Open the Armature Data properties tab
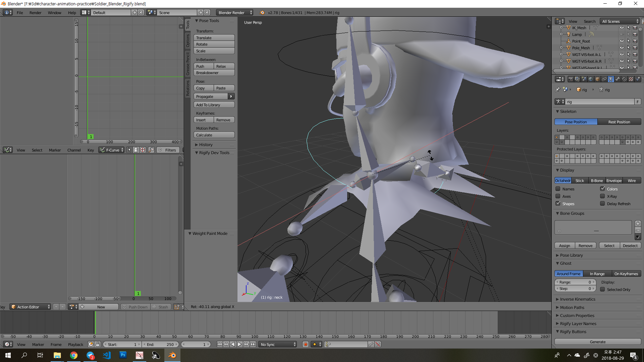The width and height of the screenshot is (644, 362). [x=611, y=79]
